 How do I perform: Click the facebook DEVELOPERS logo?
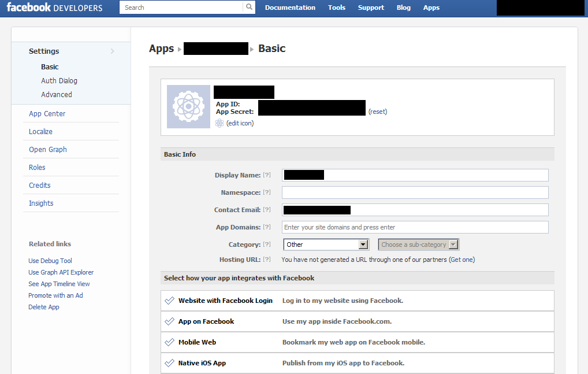54,8
